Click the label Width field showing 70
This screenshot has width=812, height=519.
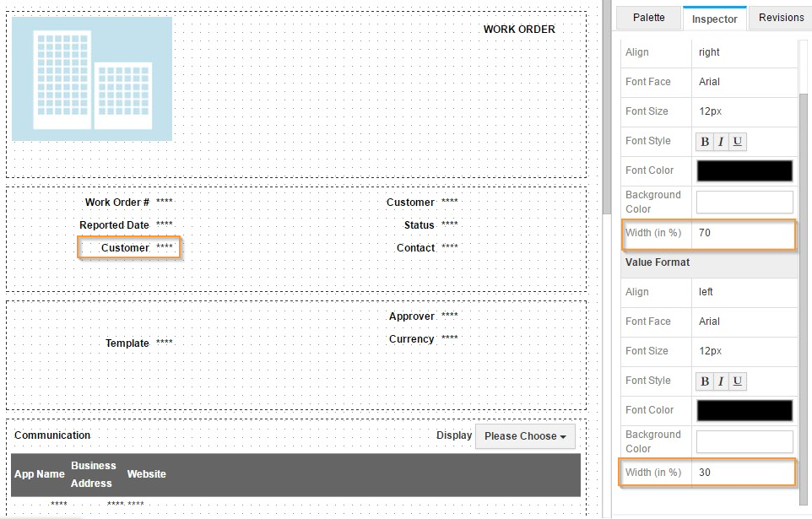743,233
